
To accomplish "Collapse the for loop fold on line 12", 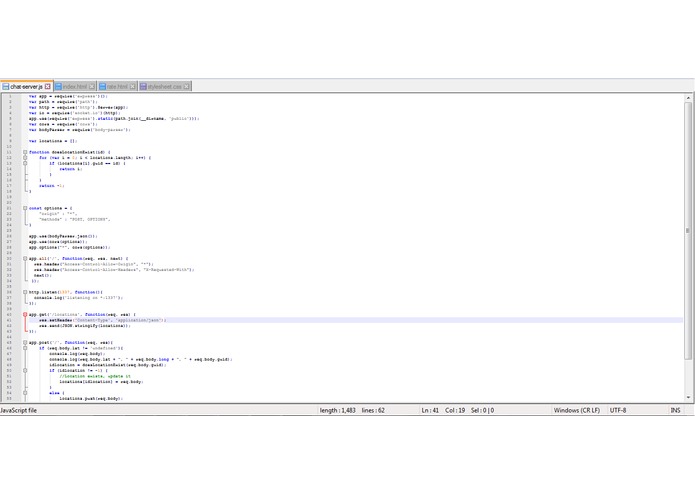I will pyautogui.click(x=25, y=158).
